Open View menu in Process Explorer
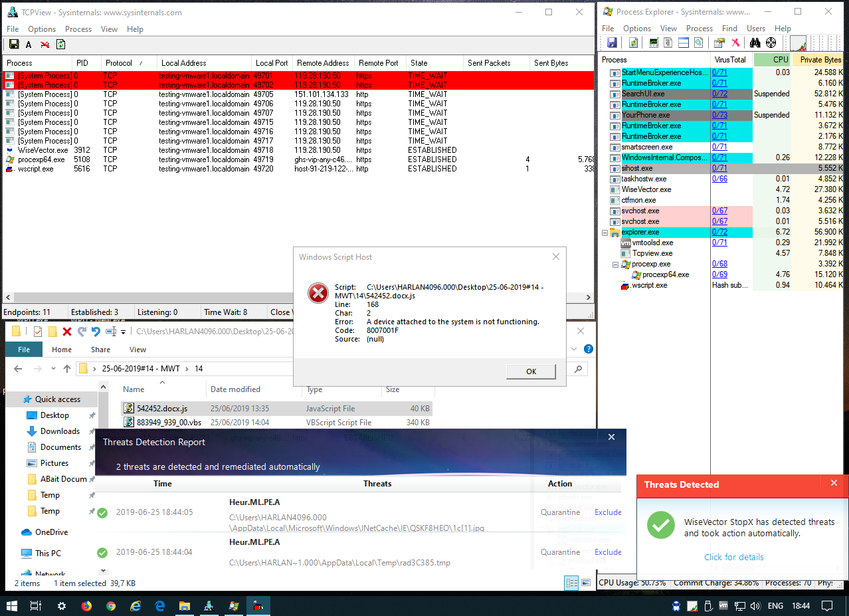The image size is (849, 616). tap(668, 29)
